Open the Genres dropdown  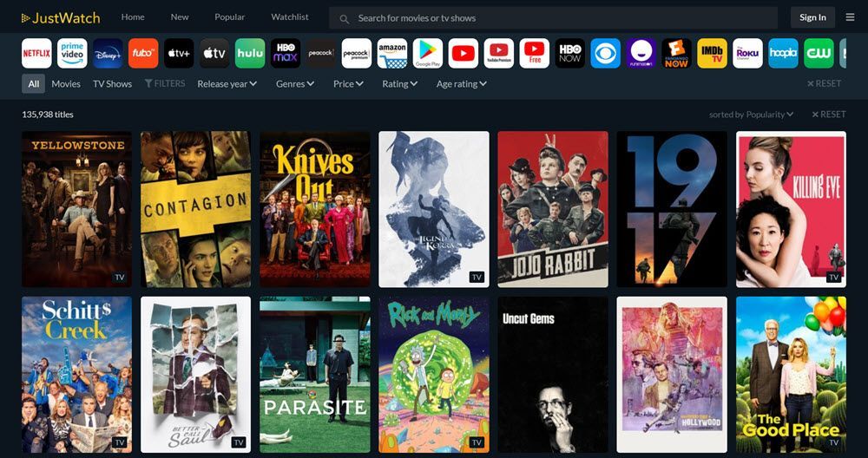295,83
